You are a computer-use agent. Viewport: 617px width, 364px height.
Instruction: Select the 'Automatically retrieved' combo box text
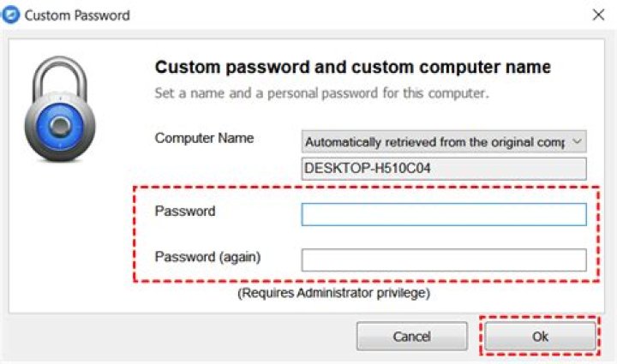434,141
